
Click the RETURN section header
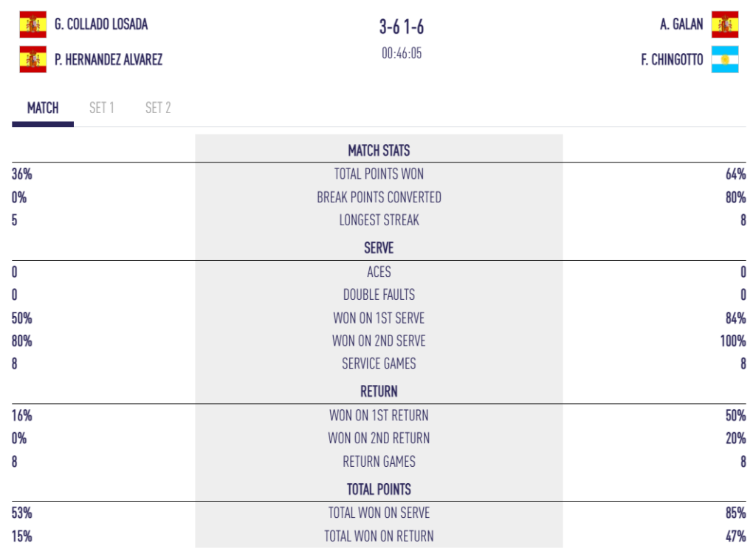(379, 391)
